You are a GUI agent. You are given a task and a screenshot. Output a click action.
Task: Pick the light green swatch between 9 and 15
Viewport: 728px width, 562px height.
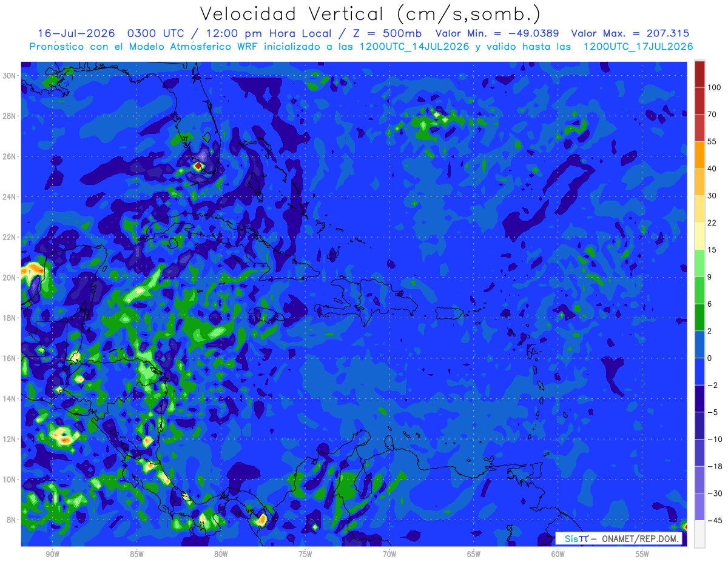click(x=699, y=263)
